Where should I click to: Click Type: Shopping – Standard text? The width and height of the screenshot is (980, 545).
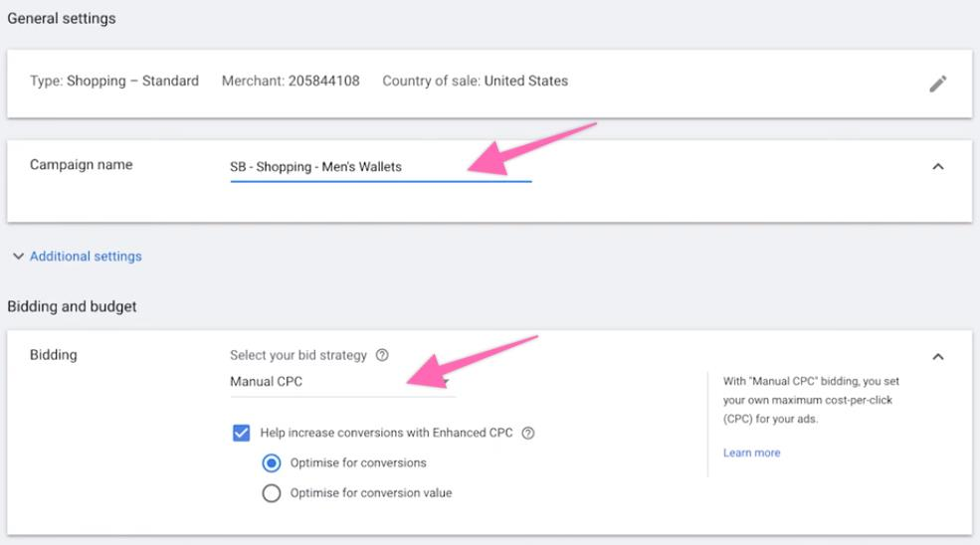pyautogui.click(x=114, y=81)
